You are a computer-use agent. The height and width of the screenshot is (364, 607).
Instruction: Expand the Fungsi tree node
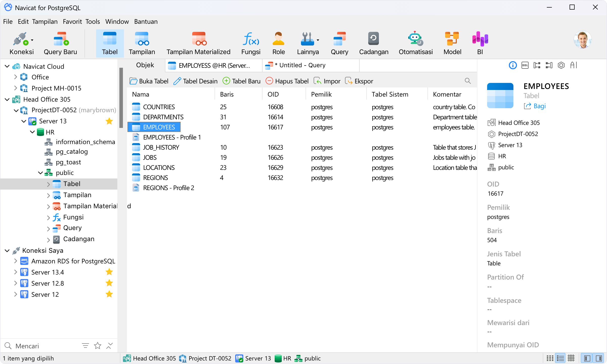coord(49,217)
